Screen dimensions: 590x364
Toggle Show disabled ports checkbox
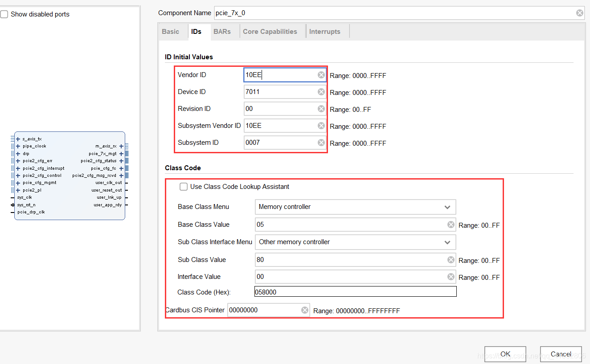pos(4,14)
